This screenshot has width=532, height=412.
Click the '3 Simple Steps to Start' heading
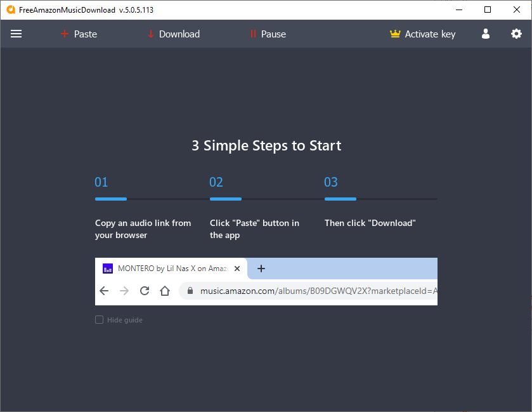click(266, 145)
